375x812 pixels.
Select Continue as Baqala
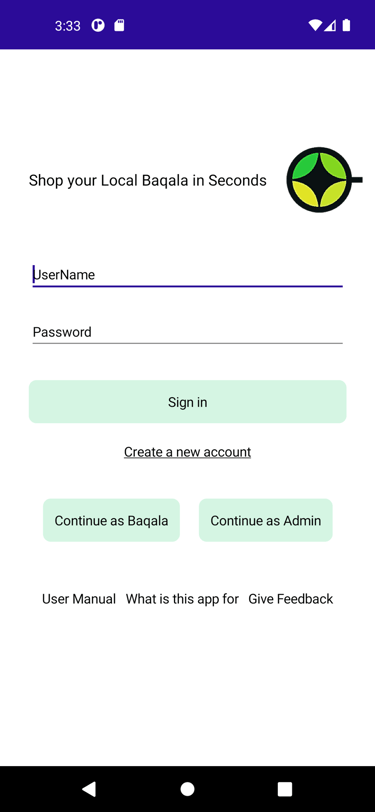pyautogui.click(x=111, y=520)
